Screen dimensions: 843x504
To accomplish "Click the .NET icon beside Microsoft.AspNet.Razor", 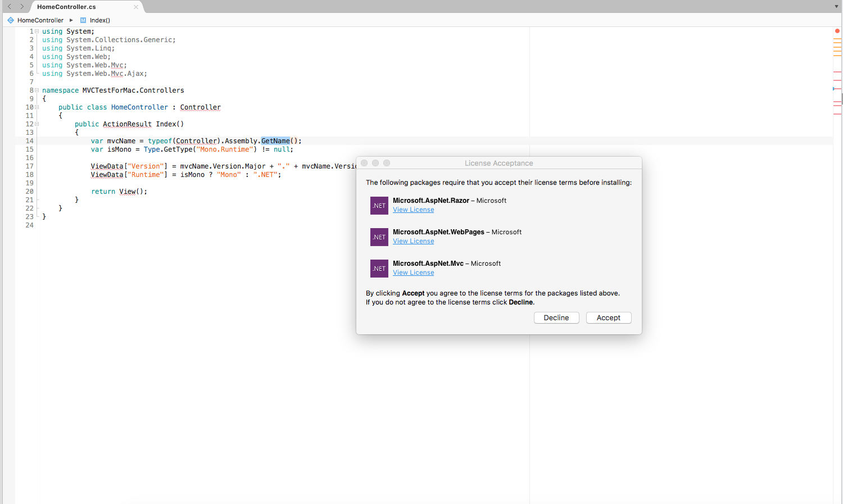I will pos(379,206).
